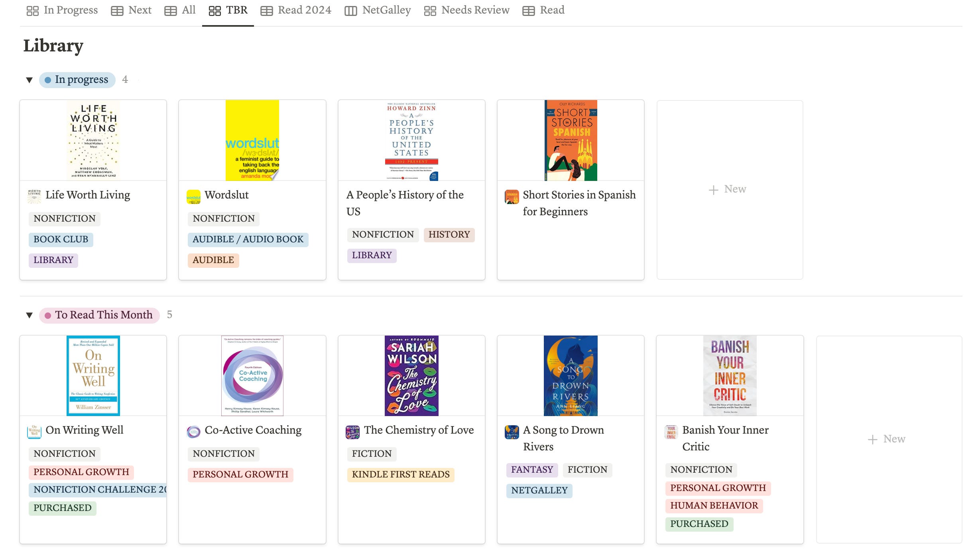Click the FANTASY tag
Image resolution: width=980 pixels, height=554 pixels.
pos(532,470)
